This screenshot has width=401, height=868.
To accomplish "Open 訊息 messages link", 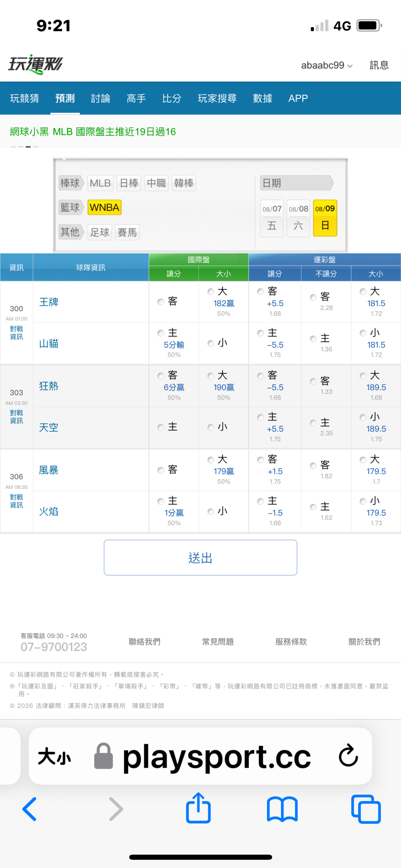I will [x=379, y=65].
